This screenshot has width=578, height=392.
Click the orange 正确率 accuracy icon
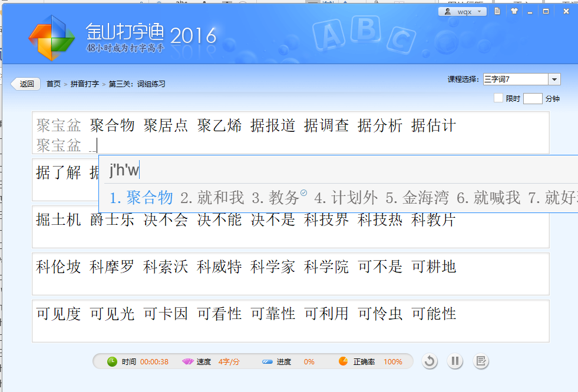[x=344, y=361]
